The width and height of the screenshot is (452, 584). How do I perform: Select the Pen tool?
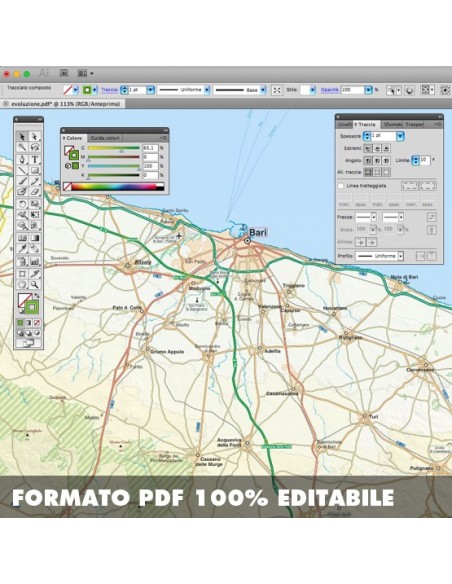coord(22,159)
